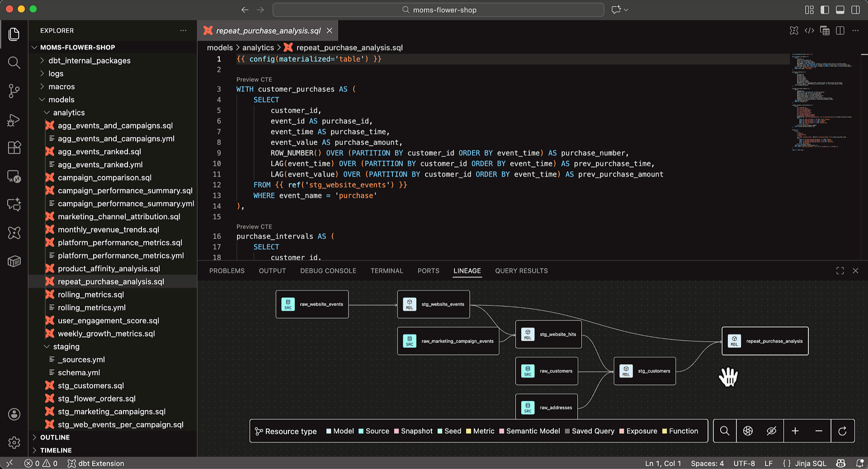Zoom in on the lineage graph

(795, 431)
